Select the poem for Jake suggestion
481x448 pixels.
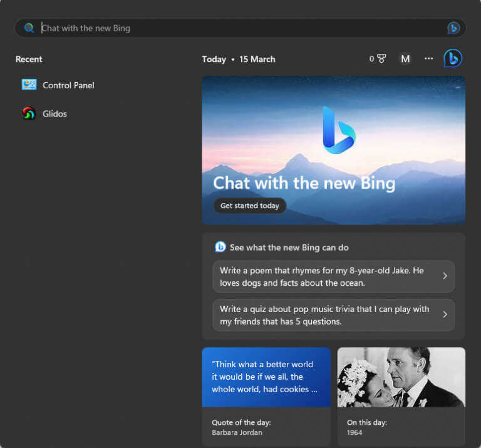coord(333,276)
